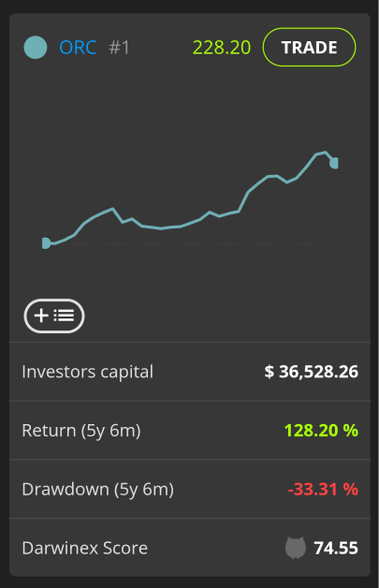Click the $ 36,528.26 capital value
Viewport: 379px width, 588px height.
[311, 372]
